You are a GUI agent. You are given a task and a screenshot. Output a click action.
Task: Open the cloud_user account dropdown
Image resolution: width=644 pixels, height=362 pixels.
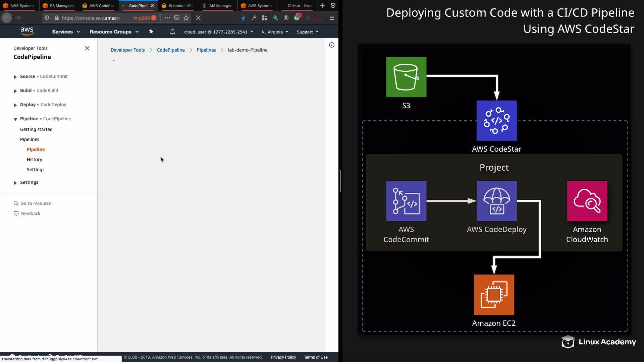point(218,32)
